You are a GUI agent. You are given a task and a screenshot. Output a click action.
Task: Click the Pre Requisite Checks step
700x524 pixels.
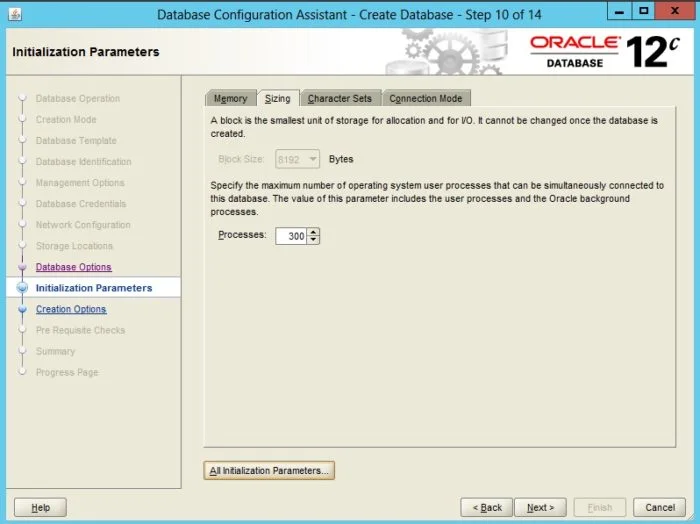tap(80, 330)
